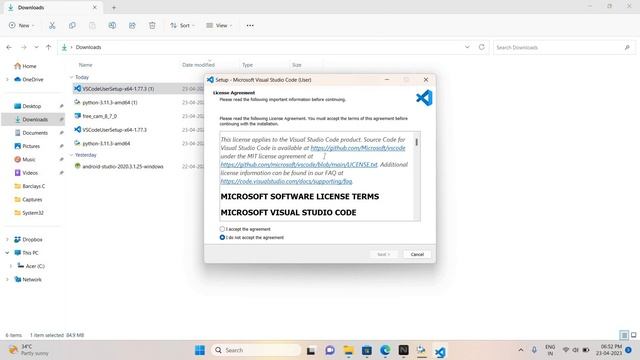Viewport: 640px width, 360px height.
Task: Click the Cut scissors icon in Explorer
Action: (x=52, y=25)
